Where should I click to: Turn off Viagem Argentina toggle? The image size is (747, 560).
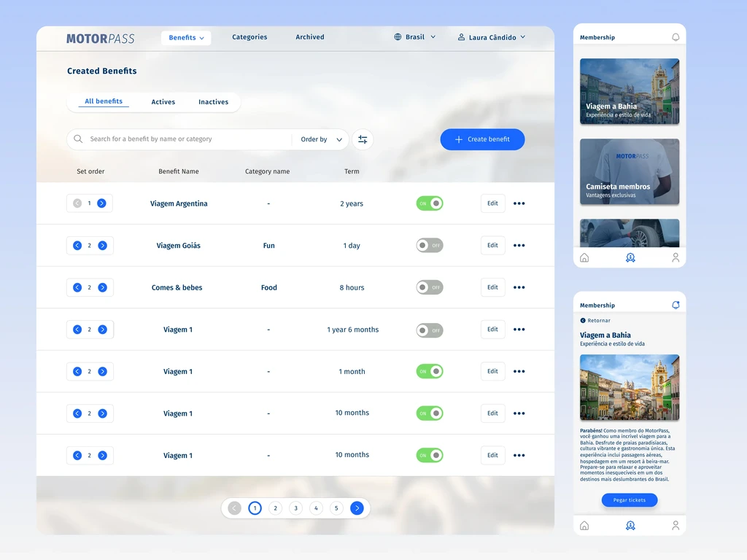[x=429, y=203]
